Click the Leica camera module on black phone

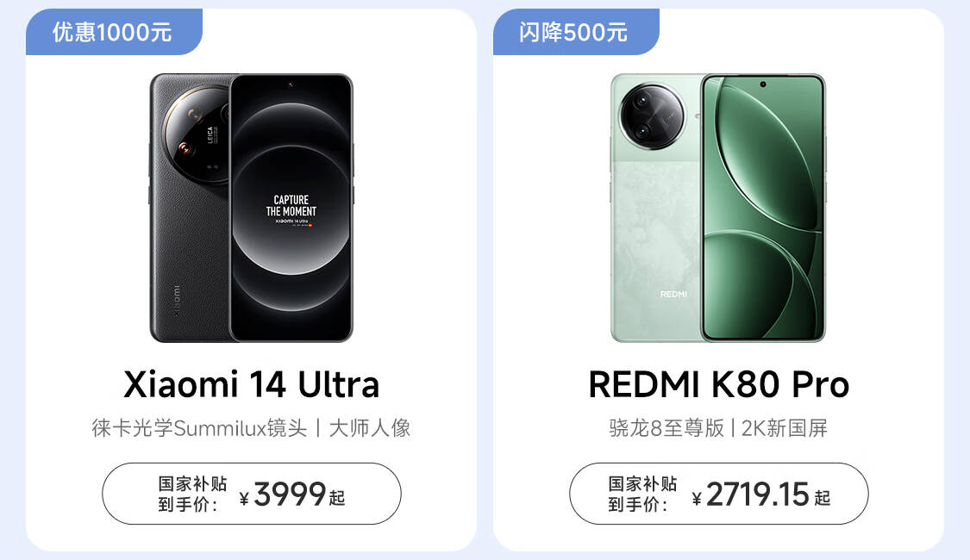tap(197, 133)
